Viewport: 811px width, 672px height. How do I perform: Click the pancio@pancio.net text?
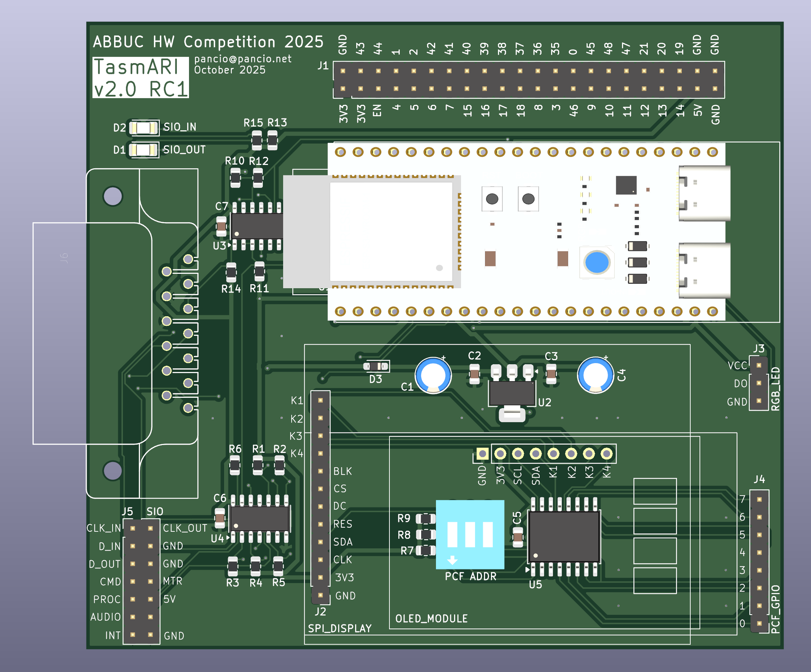[x=243, y=59]
